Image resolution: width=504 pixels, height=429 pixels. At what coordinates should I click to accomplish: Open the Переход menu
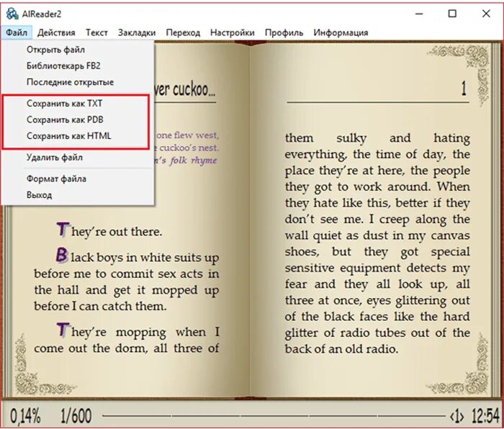pyautogui.click(x=183, y=33)
